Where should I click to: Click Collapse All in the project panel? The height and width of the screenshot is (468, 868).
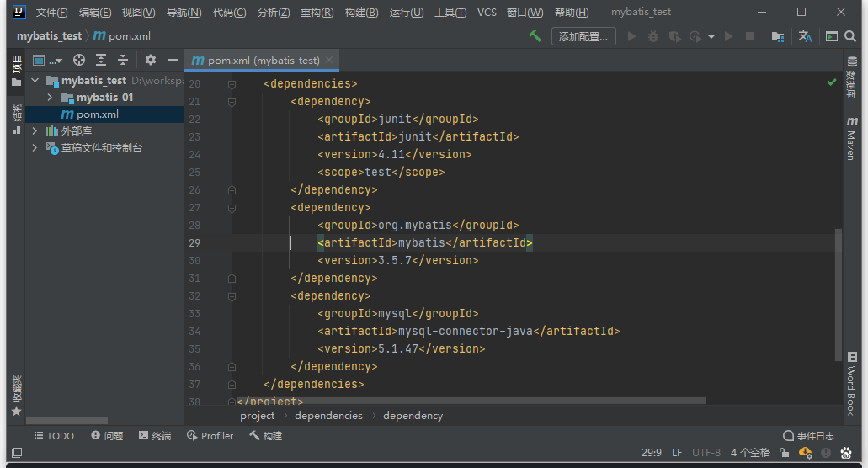click(x=123, y=60)
